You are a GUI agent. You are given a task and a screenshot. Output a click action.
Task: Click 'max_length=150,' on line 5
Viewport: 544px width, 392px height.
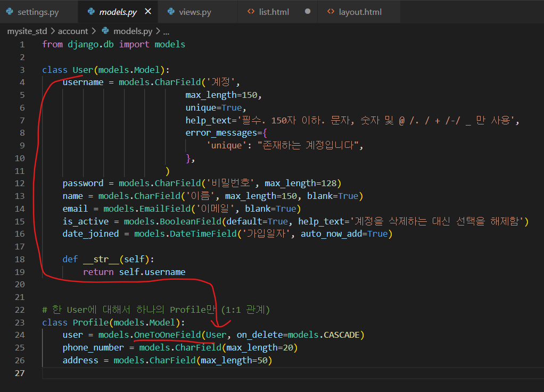pos(224,95)
